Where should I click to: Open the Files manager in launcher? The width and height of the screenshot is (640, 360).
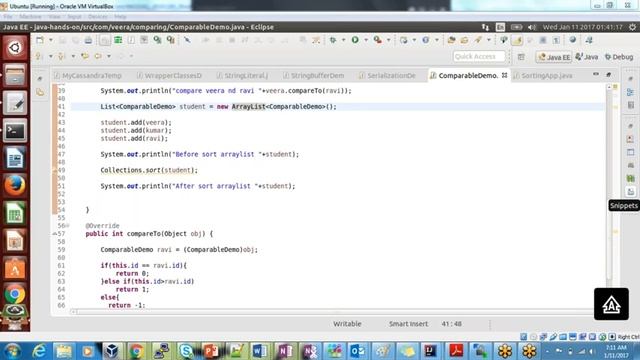click(x=15, y=76)
